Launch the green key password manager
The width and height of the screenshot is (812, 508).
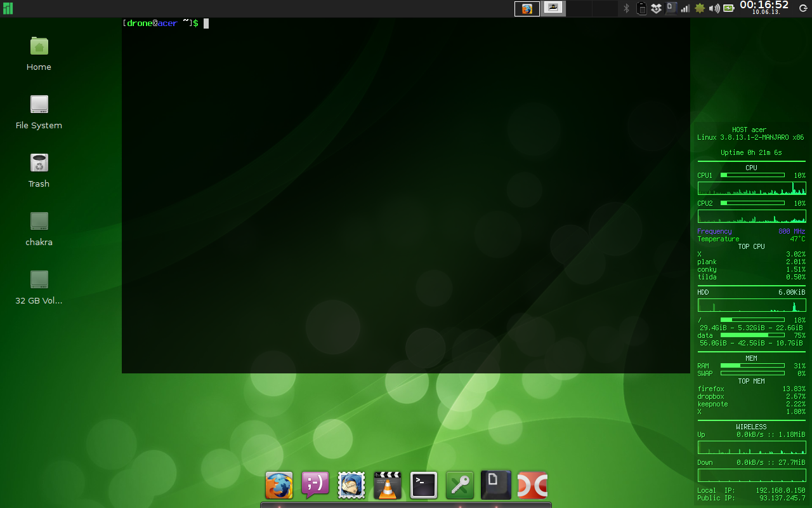coord(460,486)
